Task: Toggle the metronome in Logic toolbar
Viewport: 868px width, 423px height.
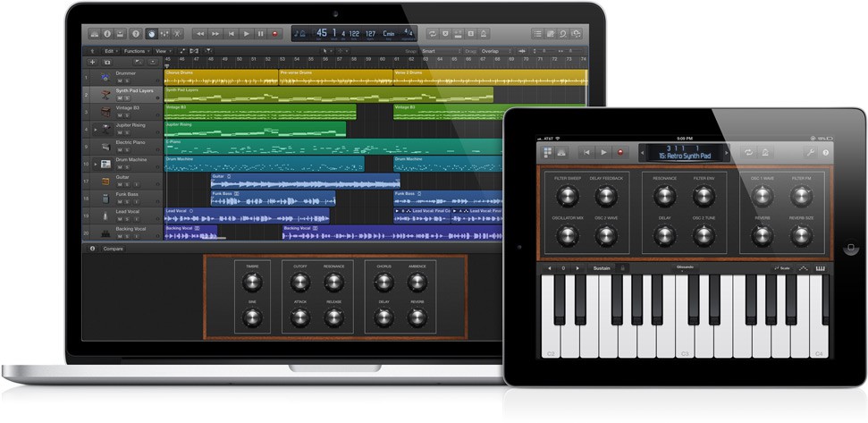Action: click(x=484, y=34)
